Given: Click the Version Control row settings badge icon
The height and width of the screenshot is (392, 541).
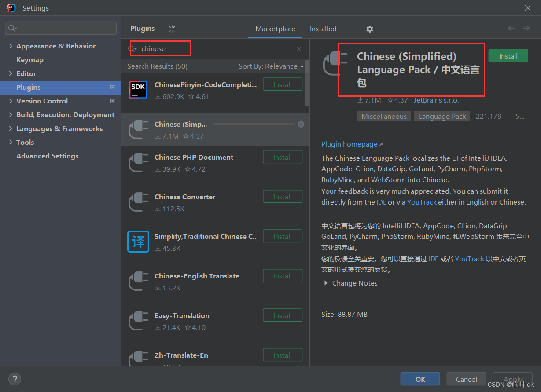Looking at the screenshot, I should click(x=113, y=101).
